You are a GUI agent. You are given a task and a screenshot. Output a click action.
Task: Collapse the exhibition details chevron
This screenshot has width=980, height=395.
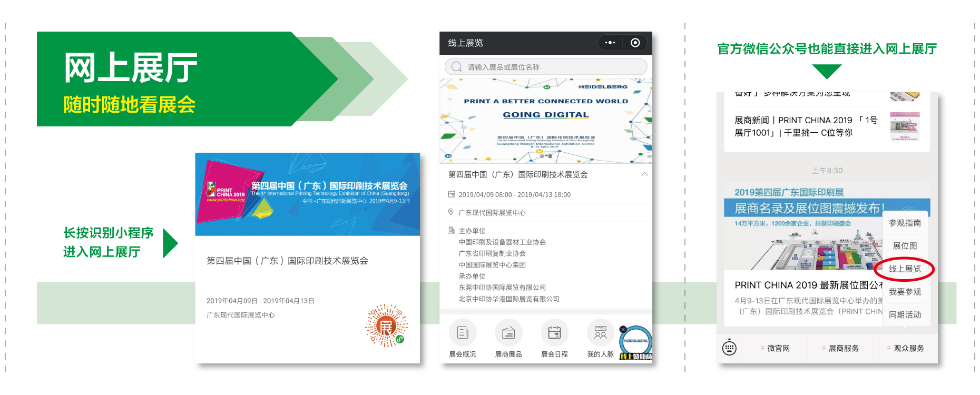644,174
